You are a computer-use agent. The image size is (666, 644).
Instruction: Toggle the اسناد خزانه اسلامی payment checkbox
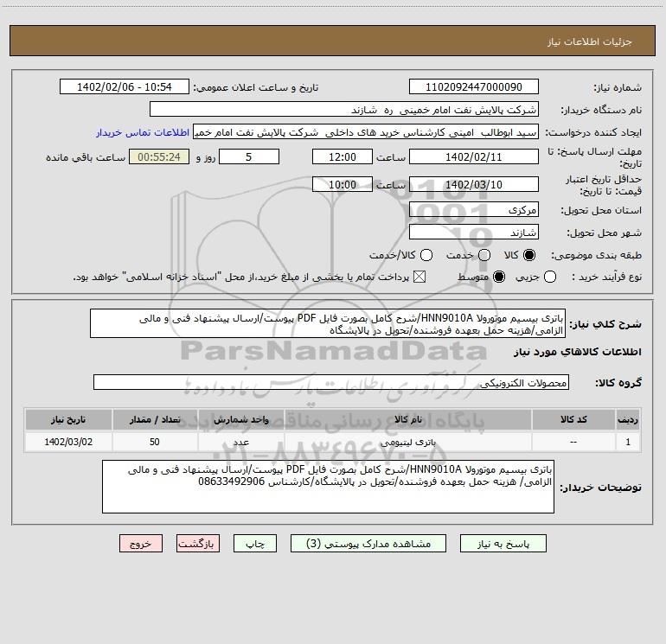click(x=419, y=277)
